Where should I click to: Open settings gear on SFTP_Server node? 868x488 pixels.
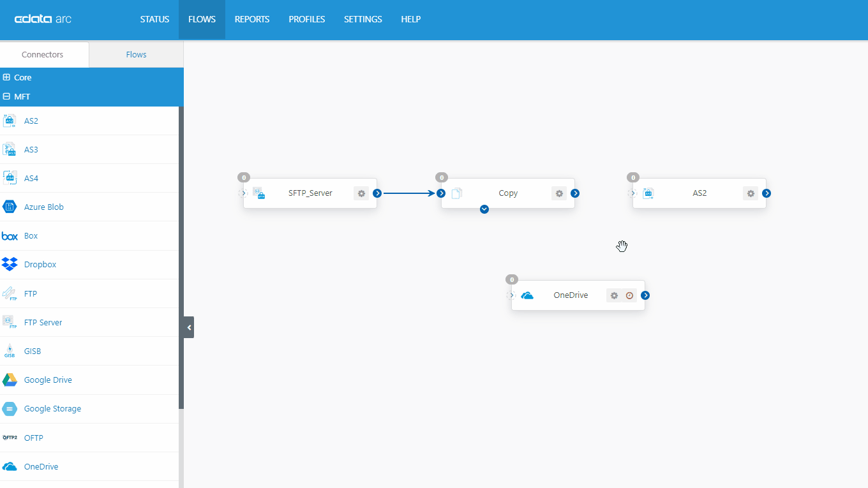point(361,193)
